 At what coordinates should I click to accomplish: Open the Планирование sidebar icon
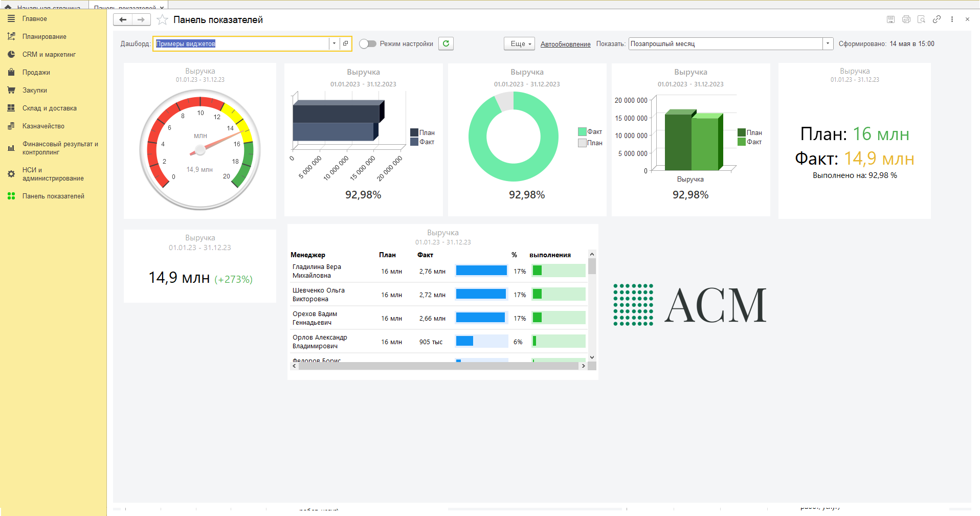pyautogui.click(x=11, y=36)
